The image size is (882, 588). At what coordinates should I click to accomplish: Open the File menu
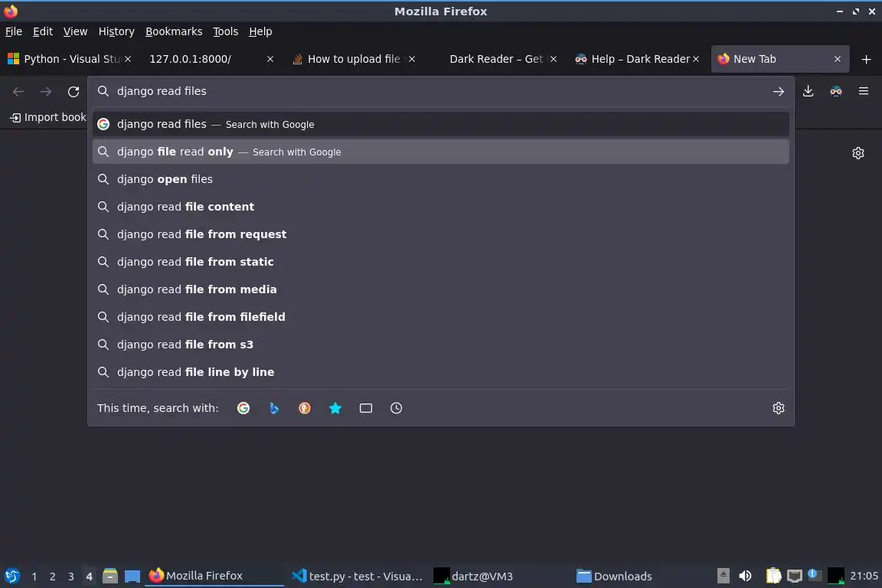click(x=14, y=31)
